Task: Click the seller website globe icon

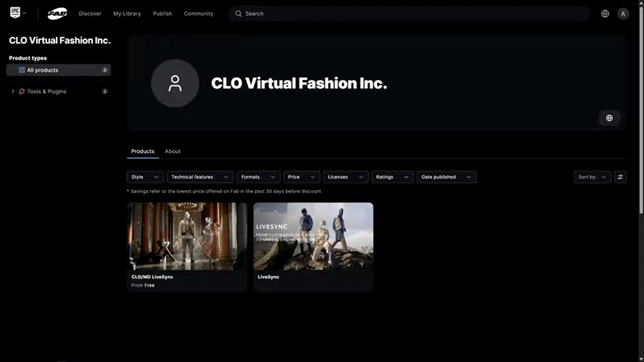Action: 609,118
